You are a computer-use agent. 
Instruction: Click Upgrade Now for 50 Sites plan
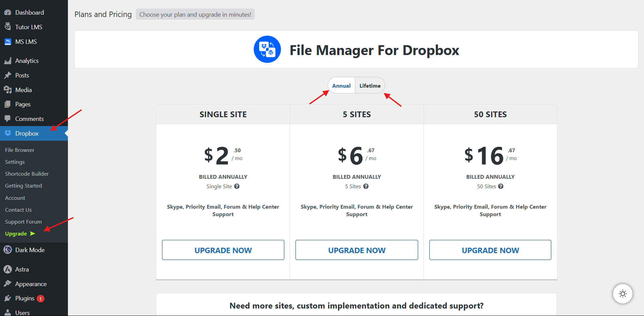[x=490, y=250]
